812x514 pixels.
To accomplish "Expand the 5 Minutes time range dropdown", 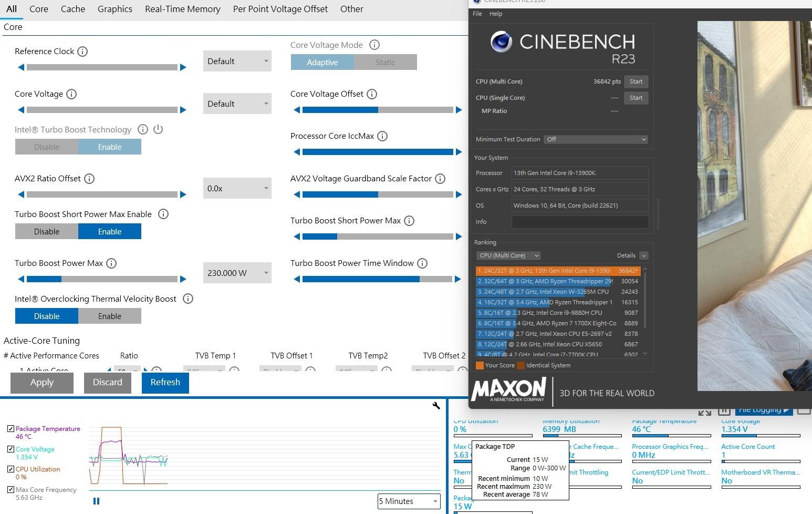I will (x=409, y=501).
